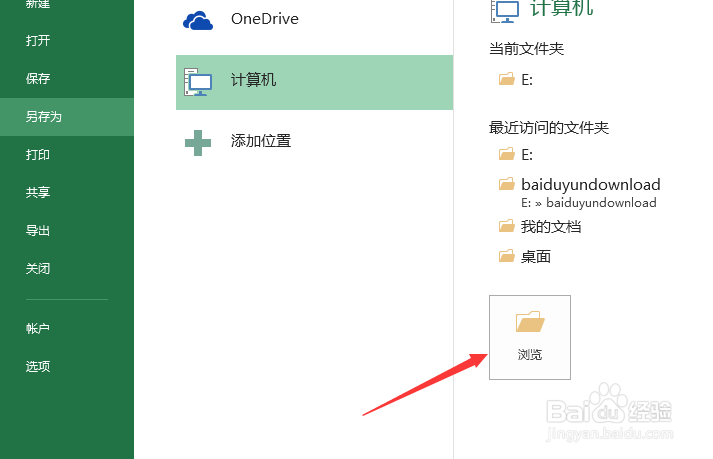
Task: Click the OneDrive cloud icon
Action: tap(198, 21)
